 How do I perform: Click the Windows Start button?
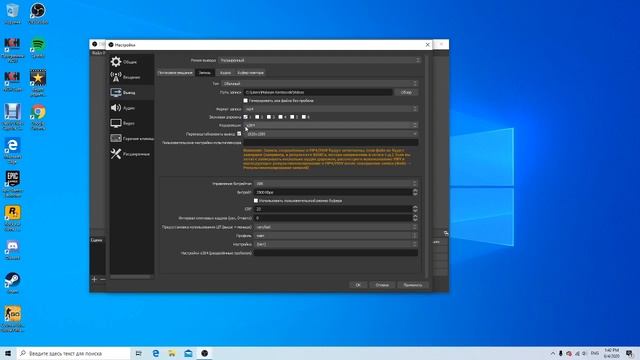pos(8,353)
